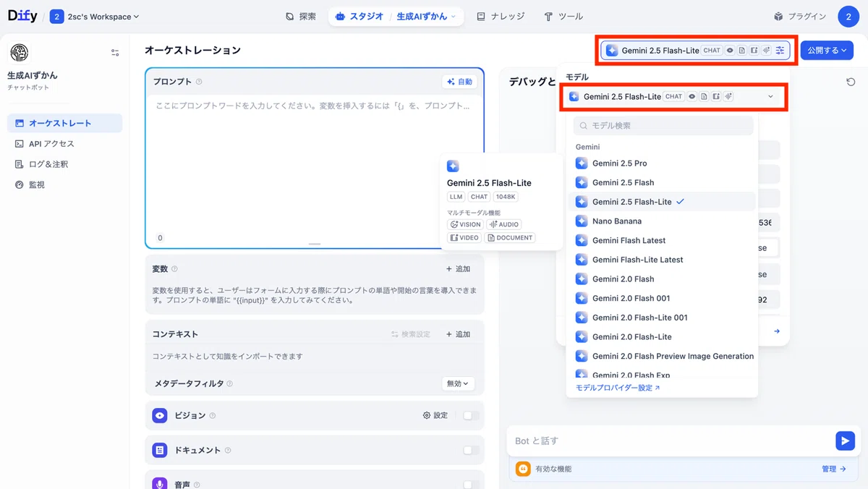
Task: Select the checked Gemini 2.5 Flash-Lite entry in the list
Action: 663,202
